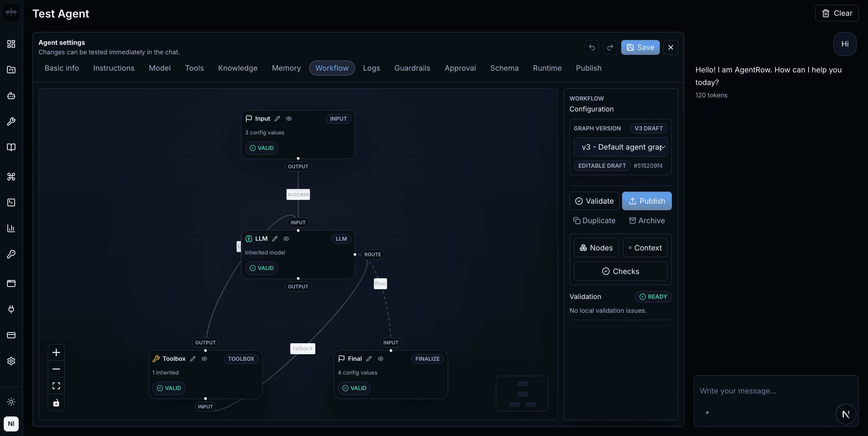Image resolution: width=868 pixels, height=436 pixels.
Task: Switch to the Instructions tab
Action: click(x=114, y=68)
